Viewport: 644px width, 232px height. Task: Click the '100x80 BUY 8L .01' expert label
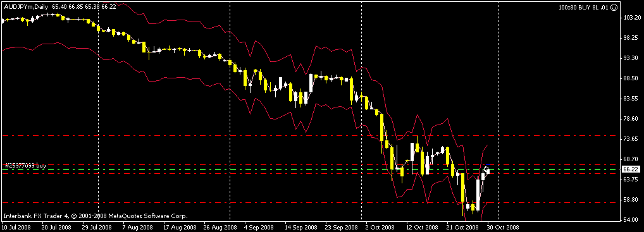[x=584, y=7]
